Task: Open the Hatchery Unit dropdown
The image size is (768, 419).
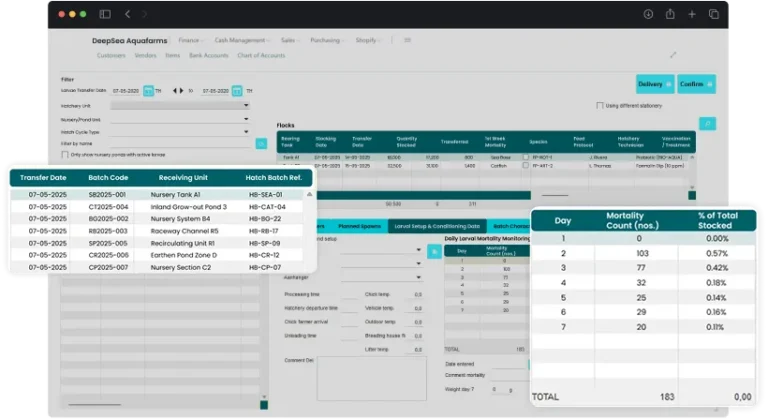Action: coord(180,105)
